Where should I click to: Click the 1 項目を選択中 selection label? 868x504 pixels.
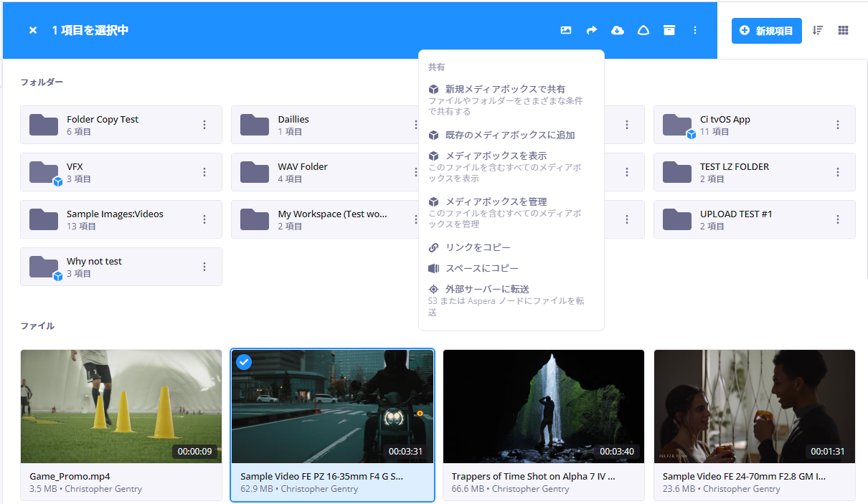click(90, 30)
